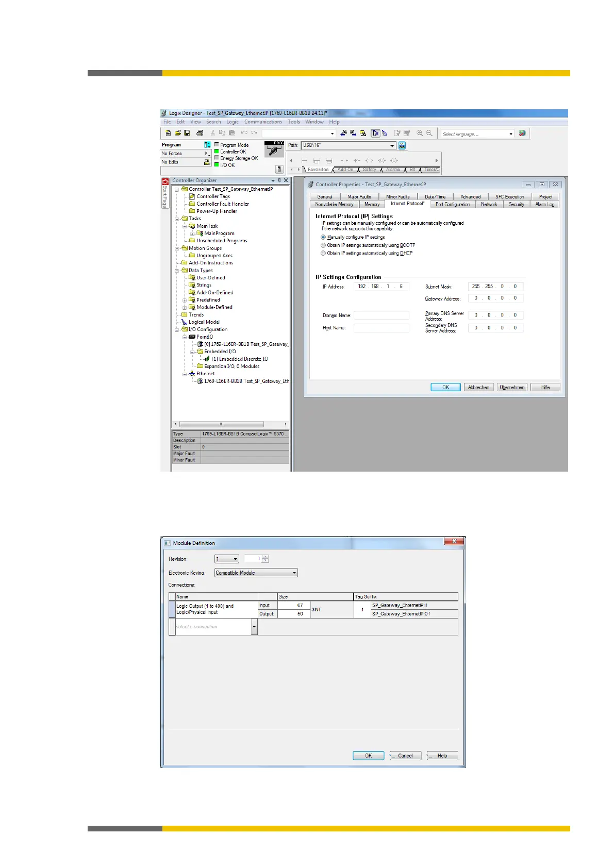Click the Hilfe button

point(545,387)
